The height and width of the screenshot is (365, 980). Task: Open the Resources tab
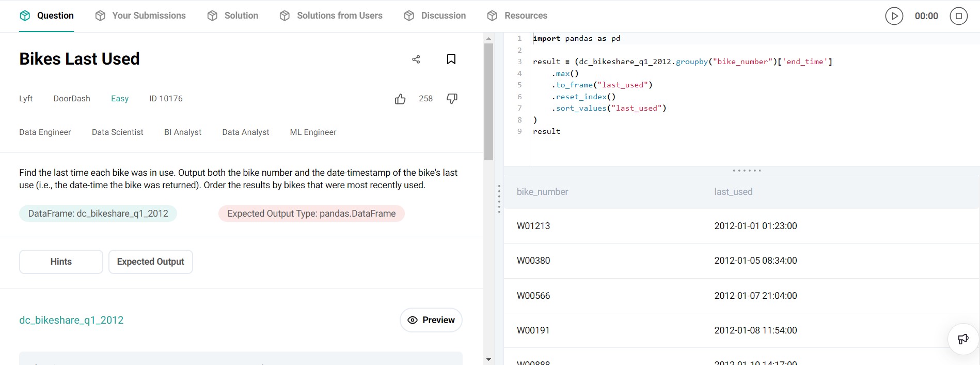pyautogui.click(x=526, y=16)
